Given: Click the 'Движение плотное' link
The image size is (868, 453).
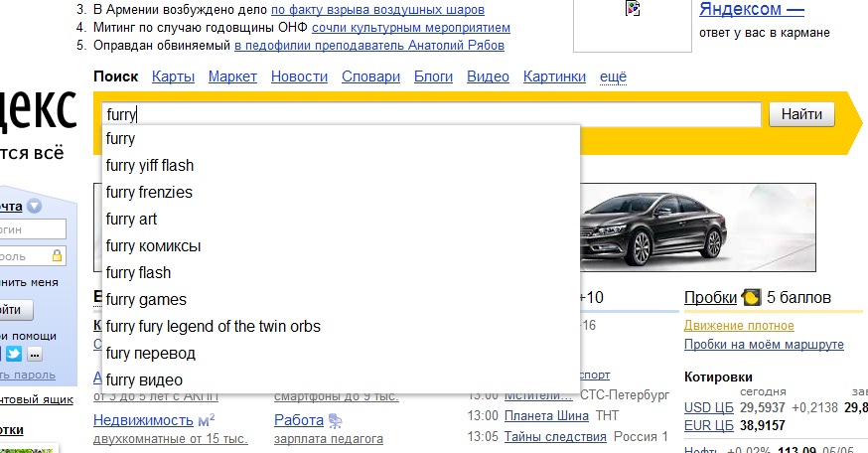Looking at the screenshot, I should 739,326.
